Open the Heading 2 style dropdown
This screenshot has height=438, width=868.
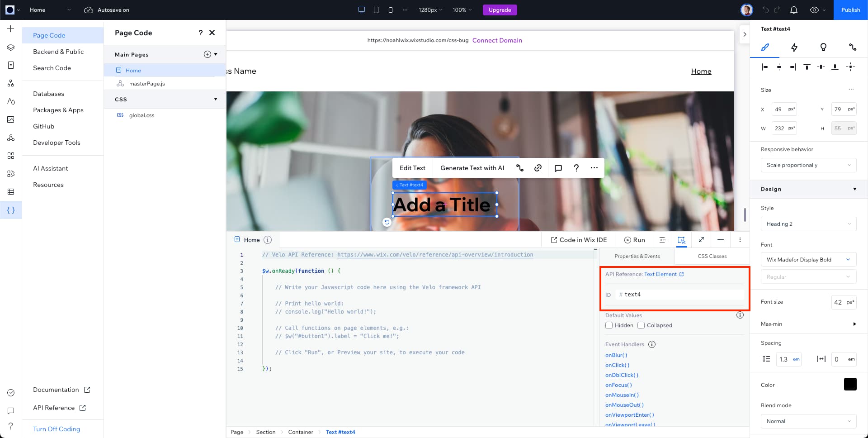click(x=808, y=224)
